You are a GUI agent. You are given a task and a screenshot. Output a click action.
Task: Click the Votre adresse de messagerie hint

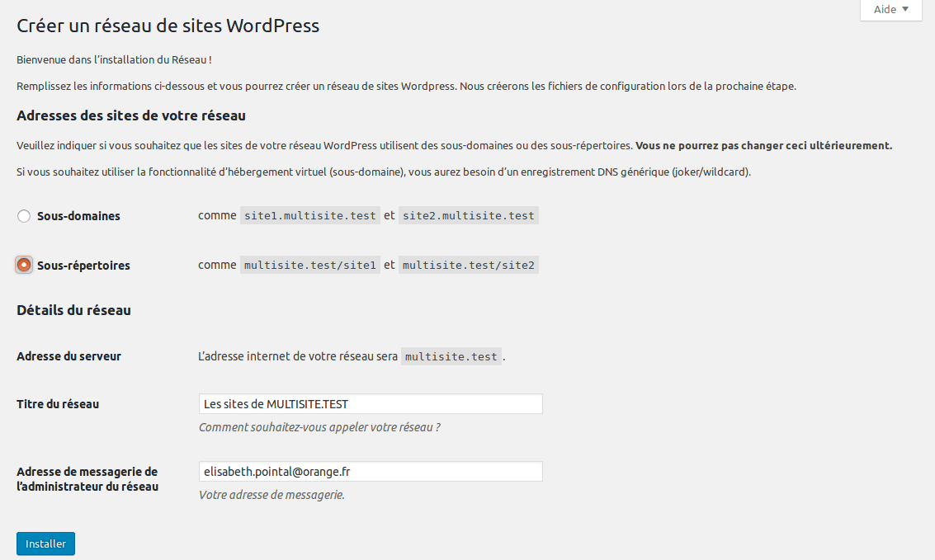click(272, 496)
